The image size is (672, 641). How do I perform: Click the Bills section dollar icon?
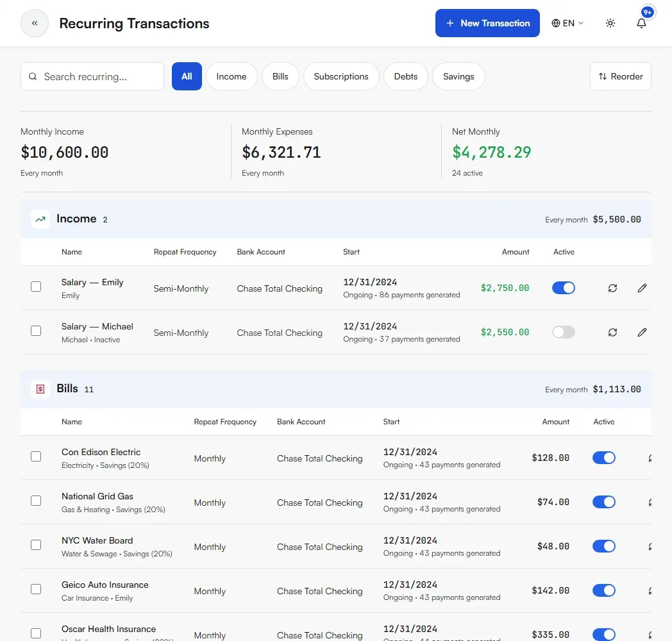point(40,389)
